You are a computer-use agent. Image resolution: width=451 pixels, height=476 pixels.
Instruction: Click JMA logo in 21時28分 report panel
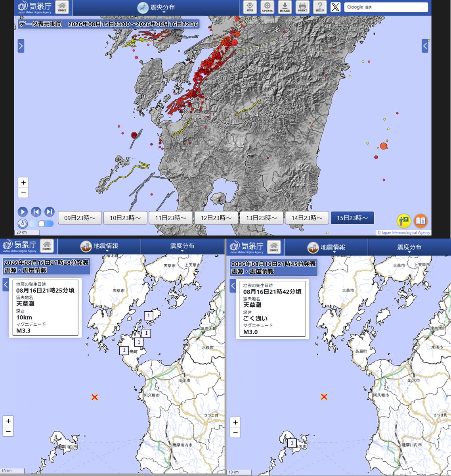[x=20, y=246]
